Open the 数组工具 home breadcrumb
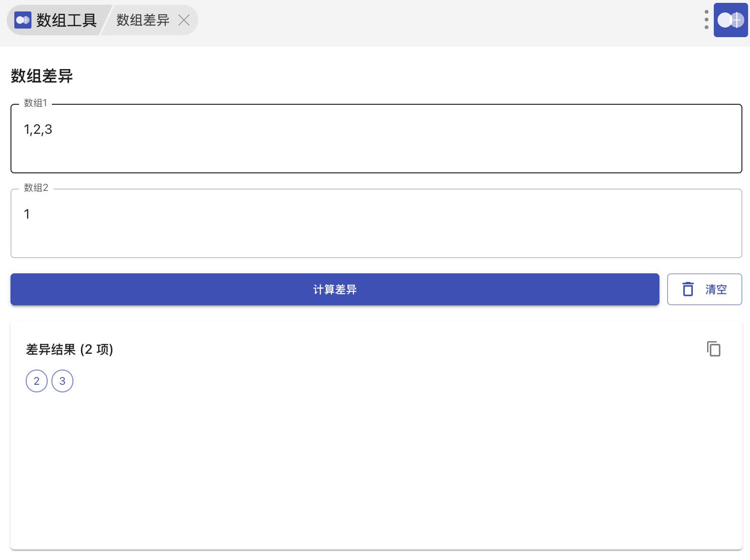 [66, 20]
